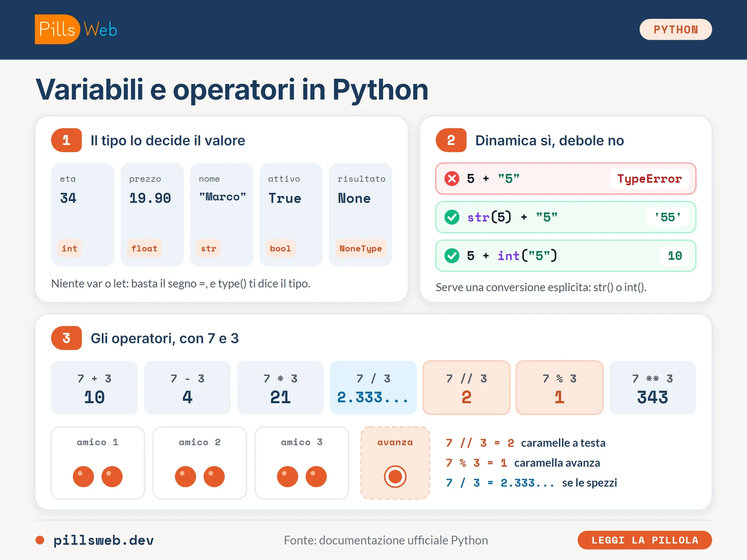Click 'Serve una conversione esplicita' caption
The image size is (747, 560).
[541, 287]
